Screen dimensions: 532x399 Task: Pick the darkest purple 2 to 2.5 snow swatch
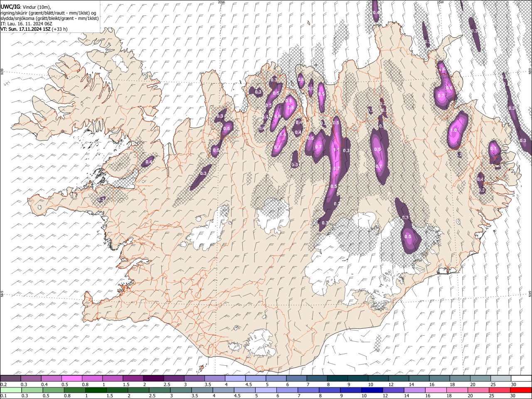pos(153,379)
